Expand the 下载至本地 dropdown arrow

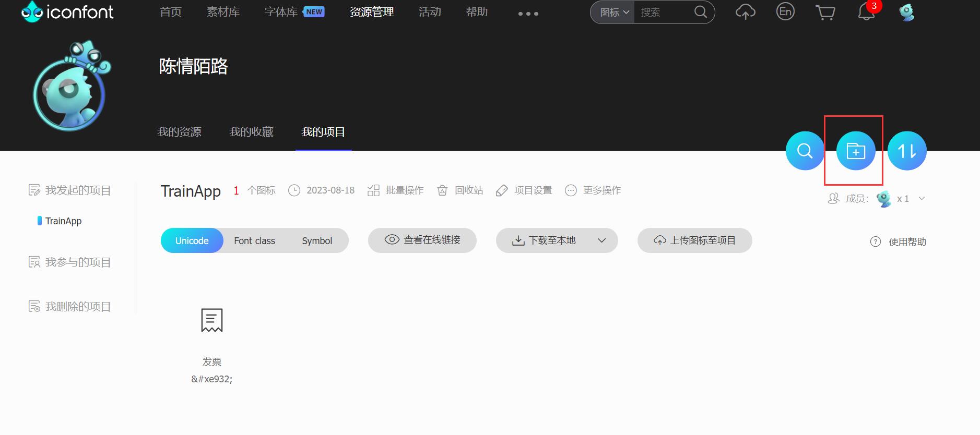coord(601,240)
